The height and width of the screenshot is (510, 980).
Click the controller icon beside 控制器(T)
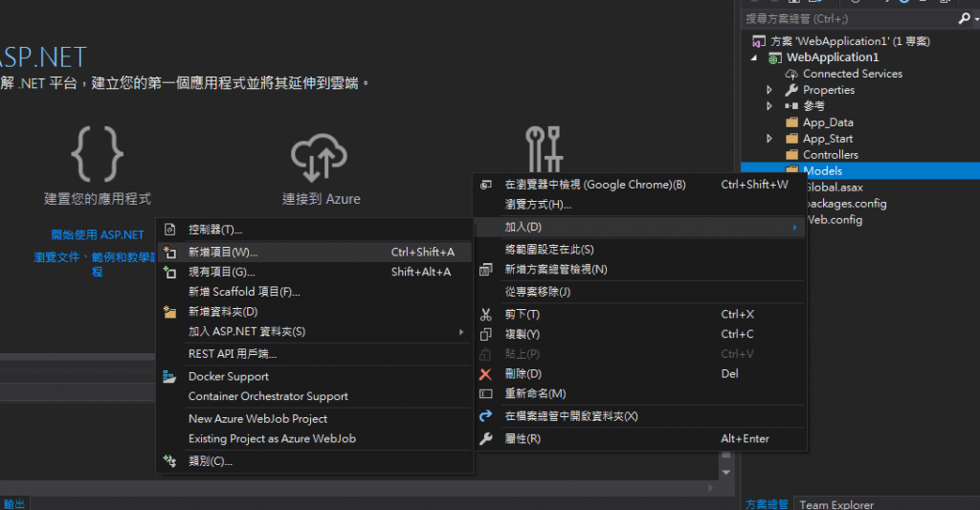pyautogui.click(x=169, y=230)
